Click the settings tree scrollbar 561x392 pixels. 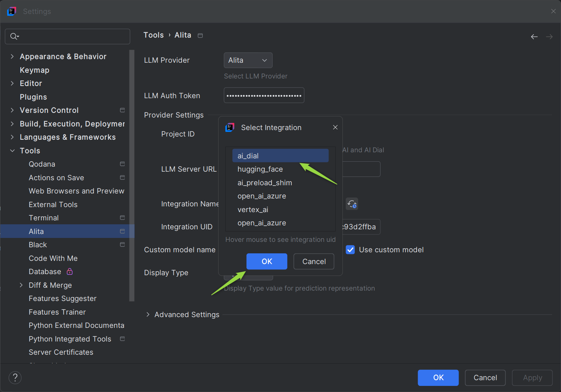click(x=131, y=175)
